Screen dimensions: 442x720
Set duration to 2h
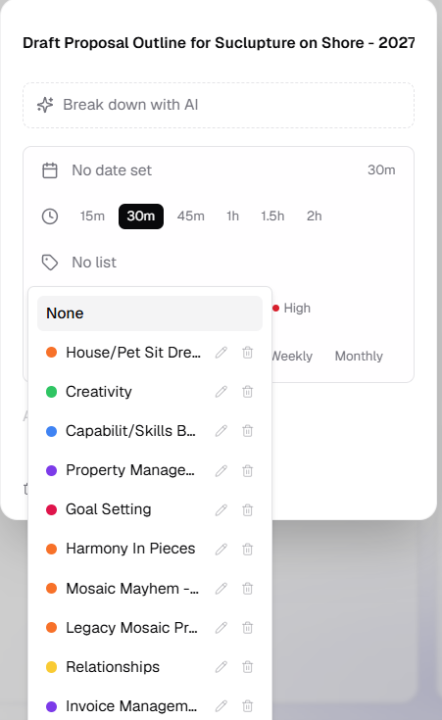[x=314, y=216]
